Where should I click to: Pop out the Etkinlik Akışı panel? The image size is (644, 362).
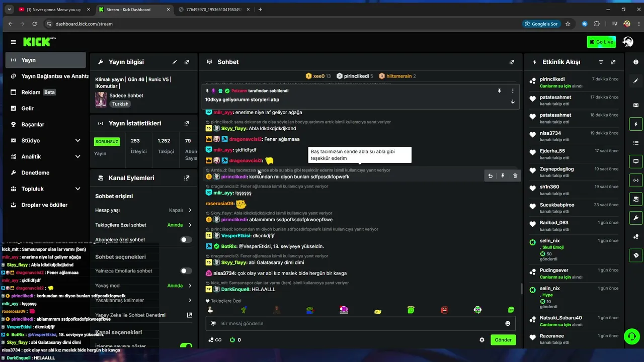click(x=613, y=62)
